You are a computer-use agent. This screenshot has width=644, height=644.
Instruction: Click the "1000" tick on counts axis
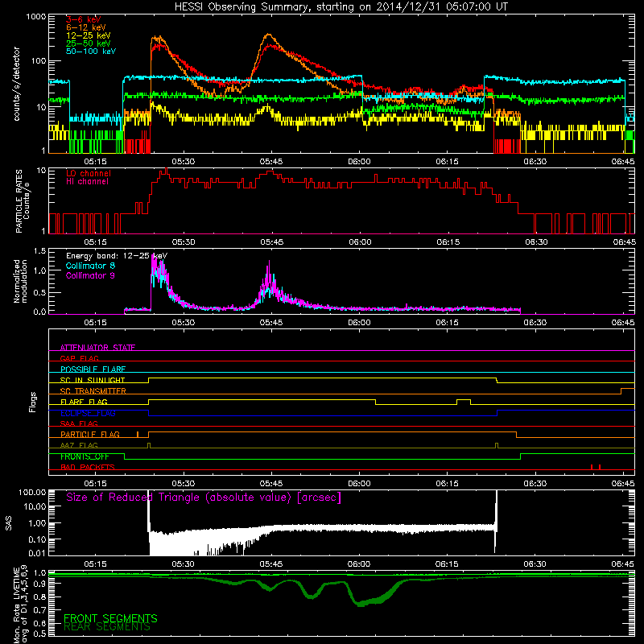click(36, 17)
